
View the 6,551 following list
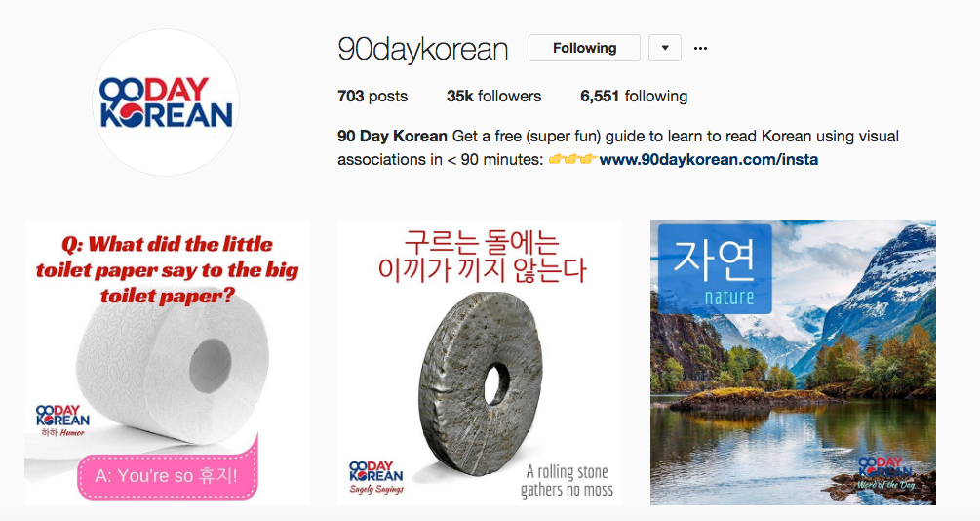click(x=634, y=96)
